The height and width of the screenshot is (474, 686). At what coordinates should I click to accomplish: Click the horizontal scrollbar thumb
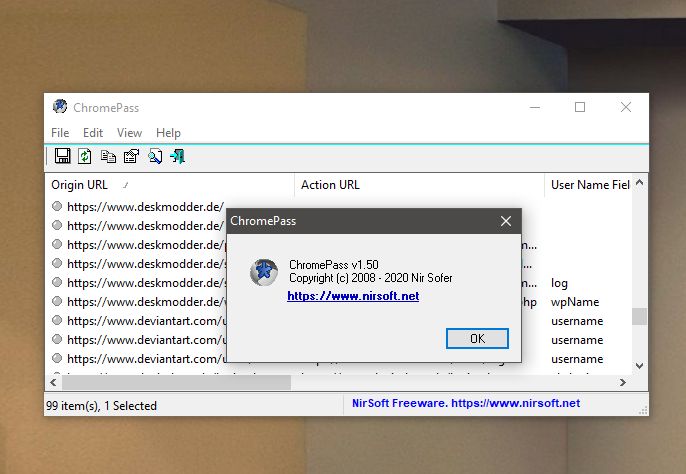176,383
